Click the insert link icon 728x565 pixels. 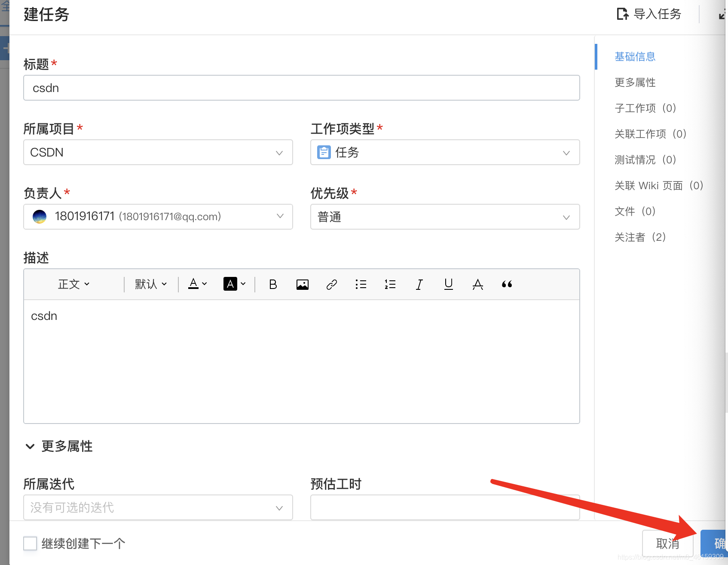(331, 284)
